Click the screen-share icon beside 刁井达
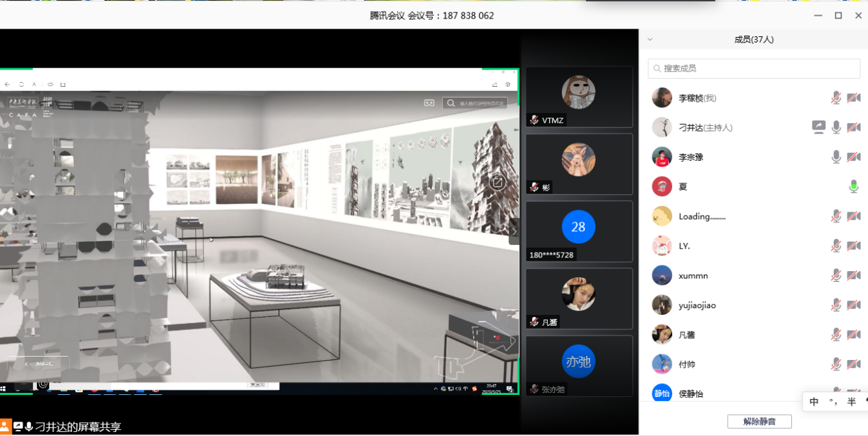 819,127
